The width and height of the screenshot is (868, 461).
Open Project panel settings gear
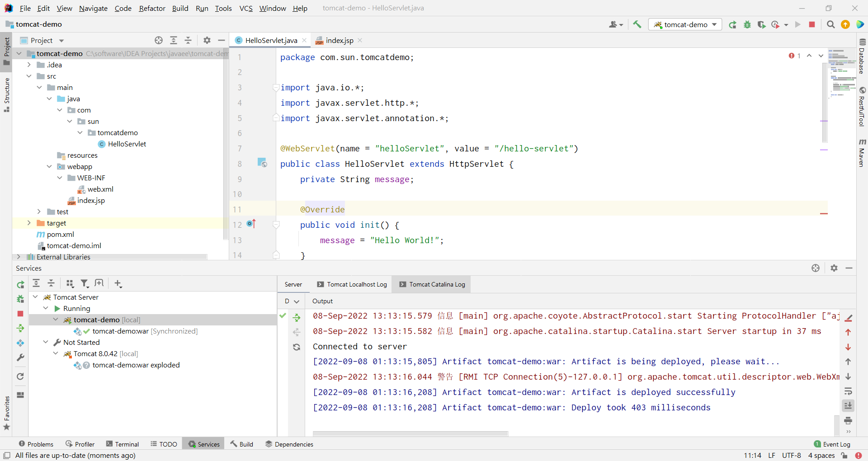(x=207, y=40)
